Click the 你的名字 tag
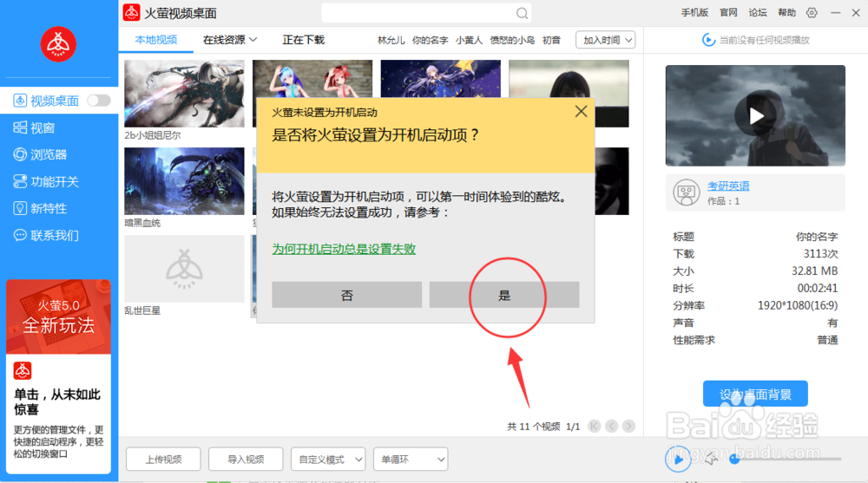 tap(431, 41)
